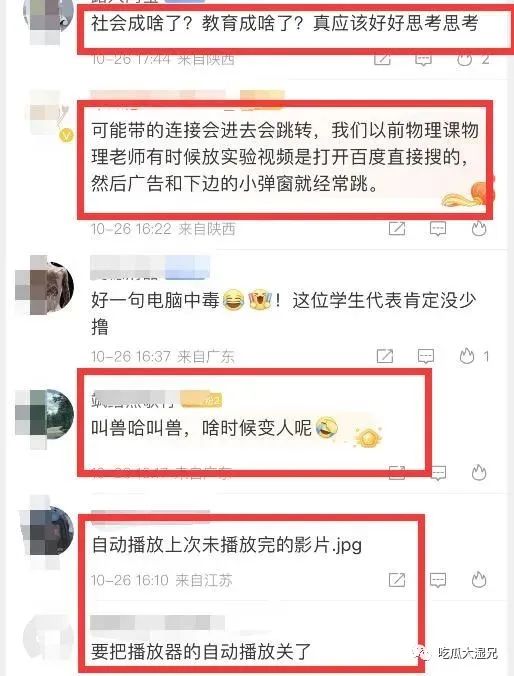514x676 pixels.
Task: Share the 10-26 16:37 Guangdong comment
Action: click(x=385, y=356)
